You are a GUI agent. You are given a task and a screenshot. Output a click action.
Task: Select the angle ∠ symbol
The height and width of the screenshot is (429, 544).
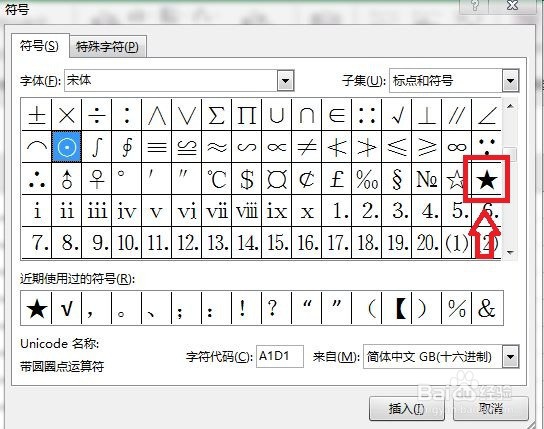[x=486, y=115]
